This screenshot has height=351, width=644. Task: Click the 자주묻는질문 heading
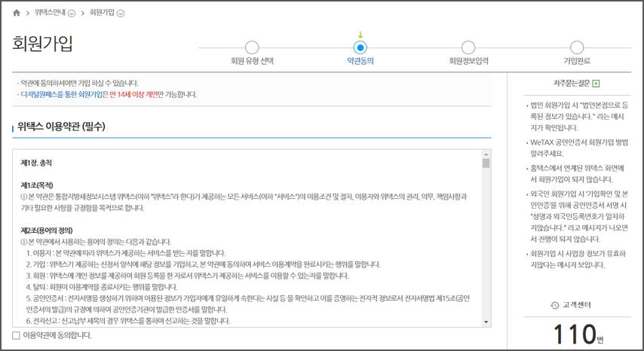click(572, 84)
